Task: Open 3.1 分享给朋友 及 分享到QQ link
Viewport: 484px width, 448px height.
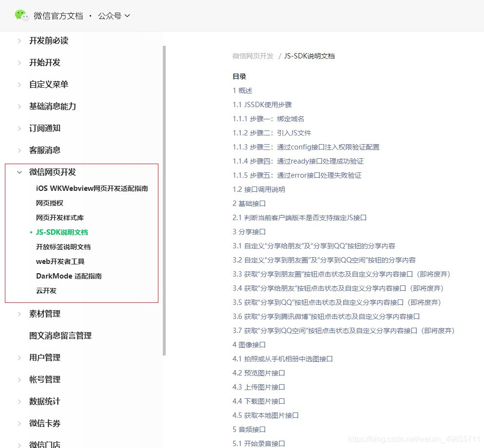Action: click(x=314, y=246)
